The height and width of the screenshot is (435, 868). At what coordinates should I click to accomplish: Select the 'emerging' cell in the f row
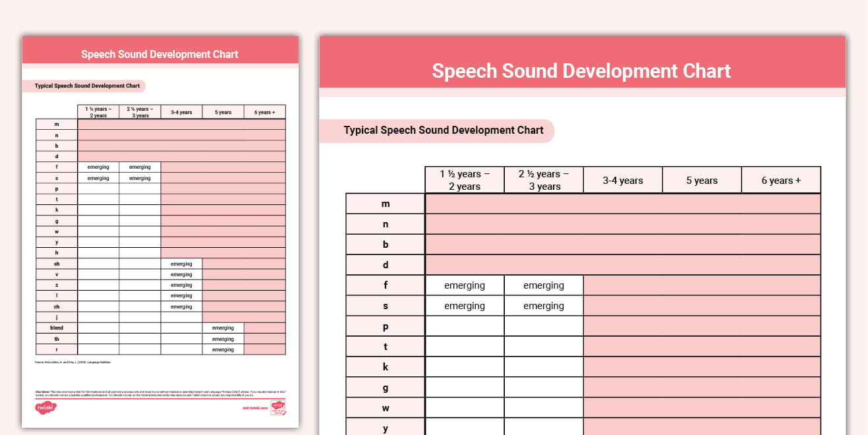(465, 285)
